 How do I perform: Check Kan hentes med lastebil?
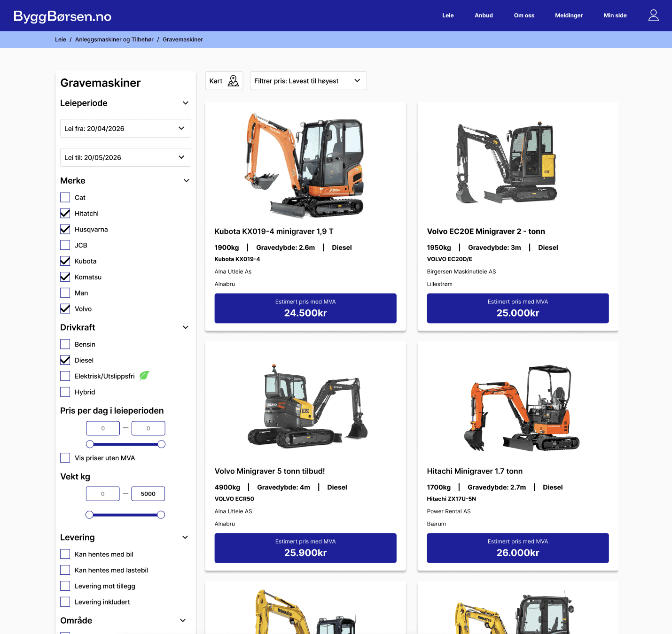click(65, 570)
